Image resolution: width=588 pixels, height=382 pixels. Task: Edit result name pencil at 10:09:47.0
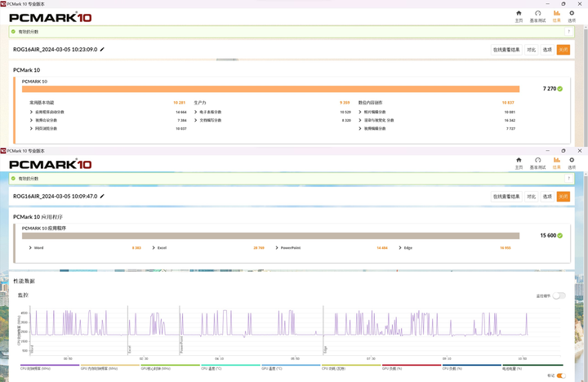click(102, 196)
